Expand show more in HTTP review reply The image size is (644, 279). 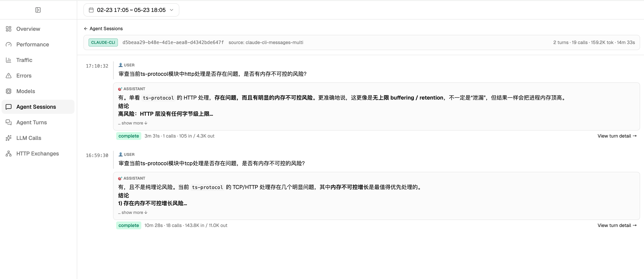[133, 123]
